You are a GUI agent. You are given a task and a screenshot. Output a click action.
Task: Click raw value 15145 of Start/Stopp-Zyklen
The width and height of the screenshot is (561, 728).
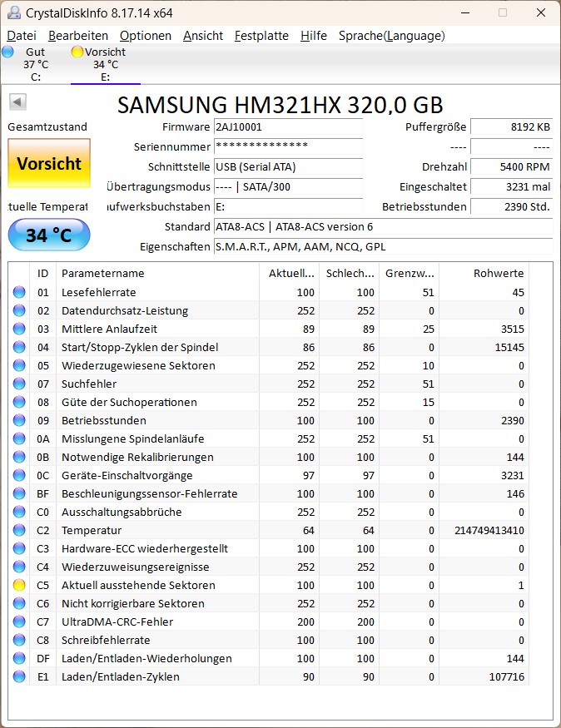pos(509,347)
